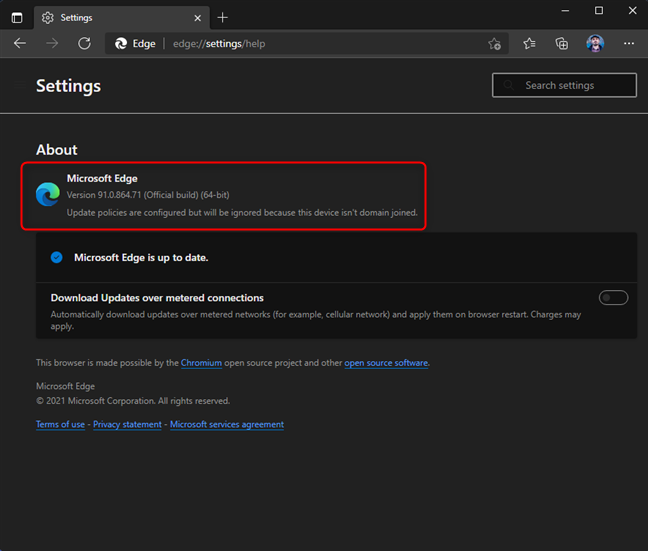This screenshot has width=648, height=551.
Task: Click 'Microsoft Edge is up to date.' text
Action: pos(141,258)
